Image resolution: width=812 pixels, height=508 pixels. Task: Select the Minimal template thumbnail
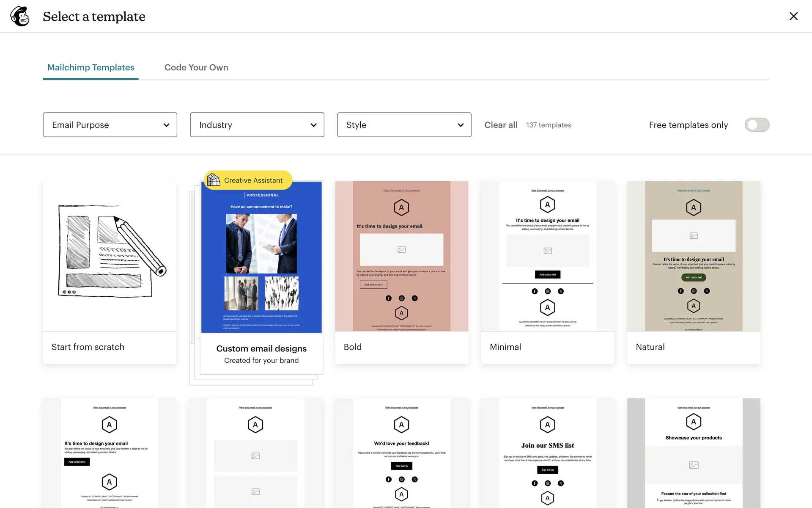547,256
